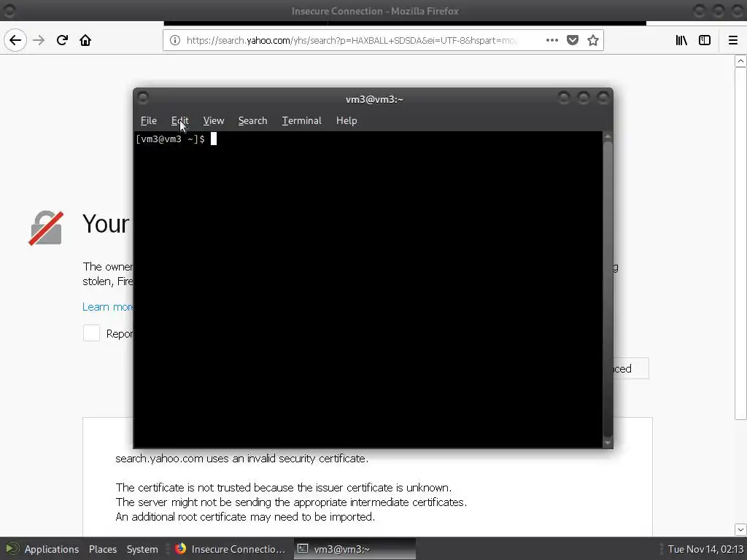
Task: Go back using Firefox back arrow
Action: click(x=15, y=40)
